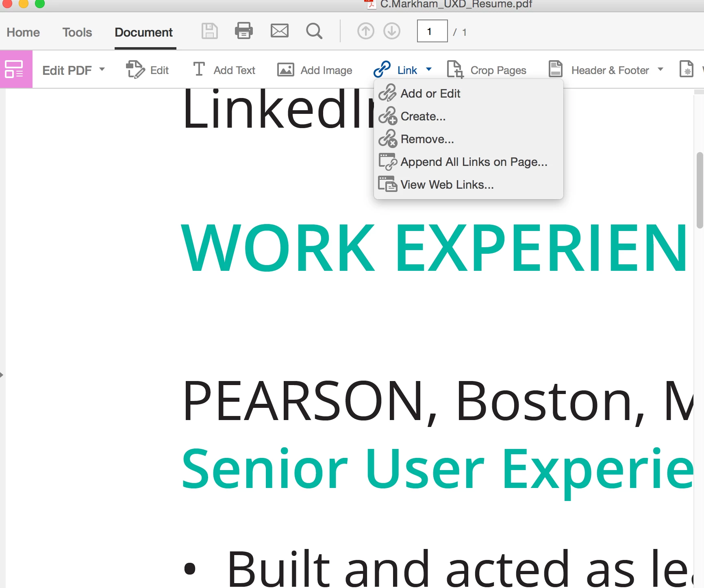Image resolution: width=704 pixels, height=588 pixels.
Task: Collapse the Link dropdown arrow
Action: pos(429,70)
